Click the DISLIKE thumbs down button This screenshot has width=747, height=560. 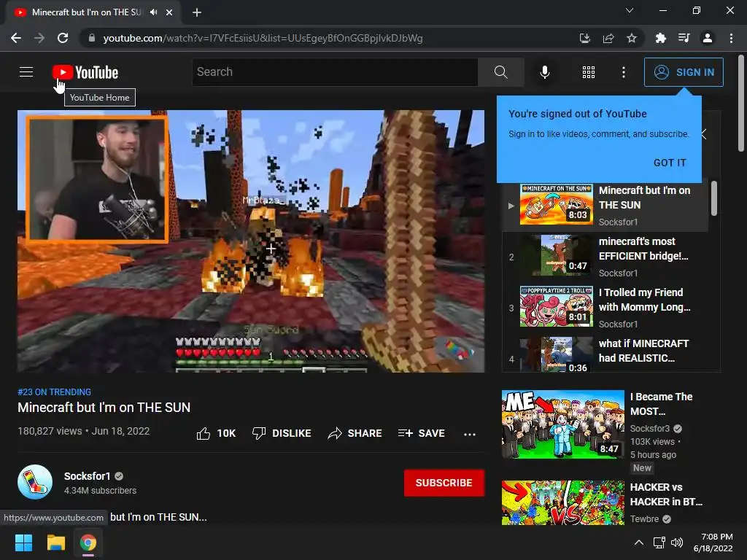pos(282,433)
